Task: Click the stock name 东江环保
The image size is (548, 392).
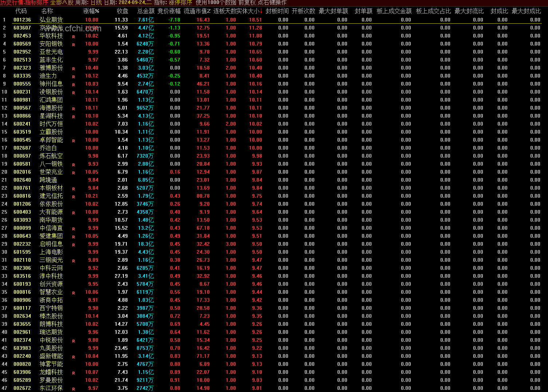Action: pyautogui.click(x=51, y=388)
